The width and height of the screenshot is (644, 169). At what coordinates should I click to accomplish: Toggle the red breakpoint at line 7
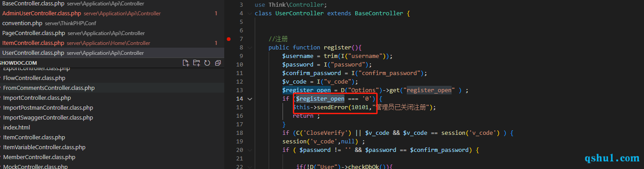point(228,39)
